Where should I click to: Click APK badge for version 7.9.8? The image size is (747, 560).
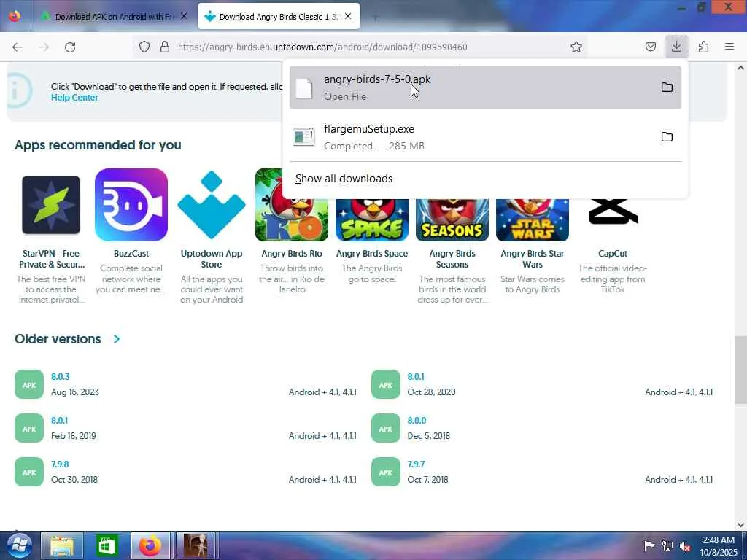(29, 472)
